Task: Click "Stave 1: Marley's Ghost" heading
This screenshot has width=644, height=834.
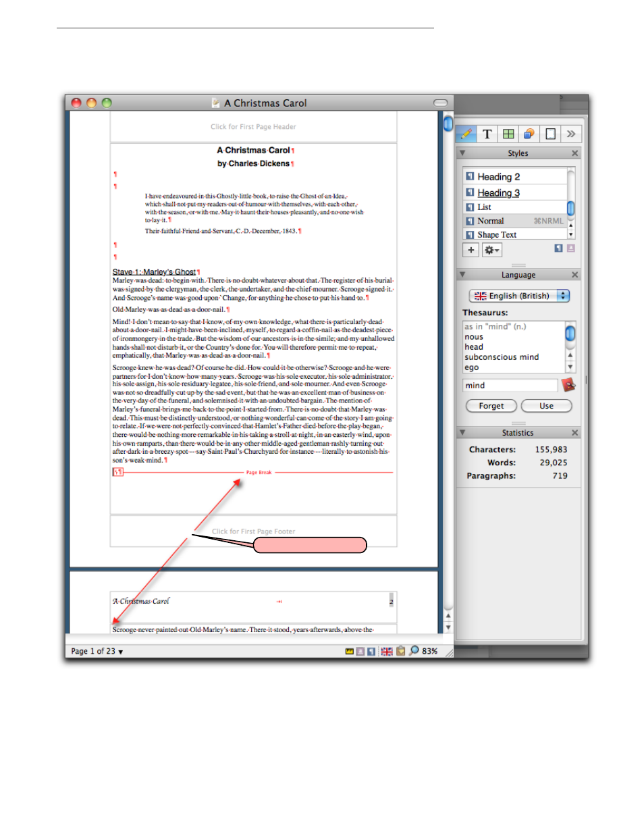Action: point(154,272)
